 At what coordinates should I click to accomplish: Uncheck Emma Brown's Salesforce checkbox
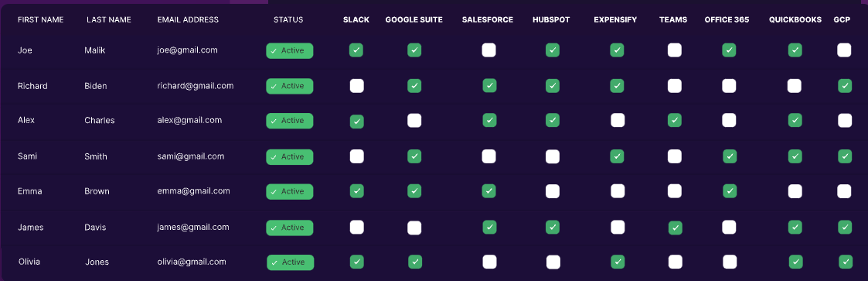click(488, 191)
